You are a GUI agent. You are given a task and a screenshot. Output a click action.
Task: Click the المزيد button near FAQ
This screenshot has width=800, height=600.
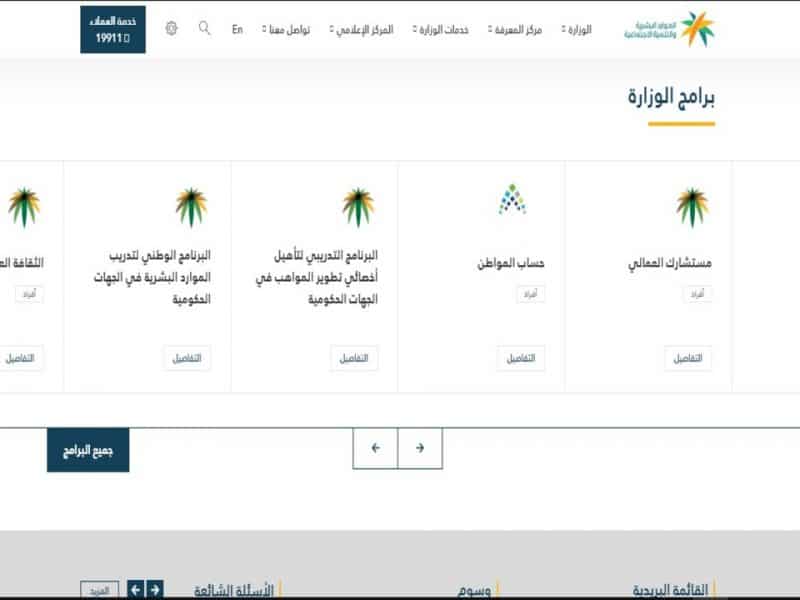coord(99,590)
